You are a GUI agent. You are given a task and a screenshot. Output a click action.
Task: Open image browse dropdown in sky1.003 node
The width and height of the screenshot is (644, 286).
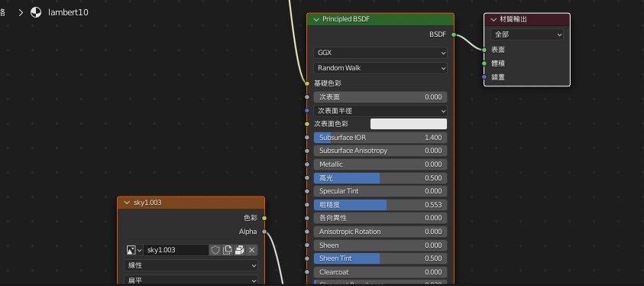pyautogui.click(x=134, y=250)
